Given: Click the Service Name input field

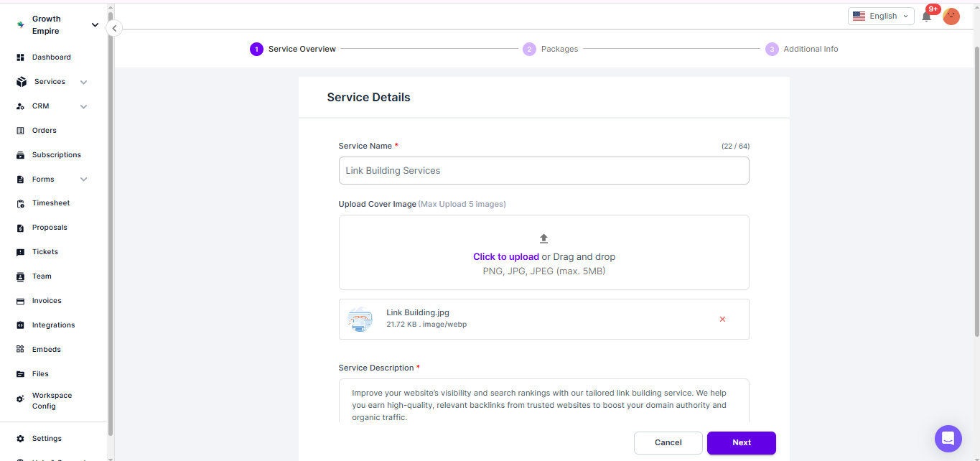Looking at the screenshot, I should (543, 171).
